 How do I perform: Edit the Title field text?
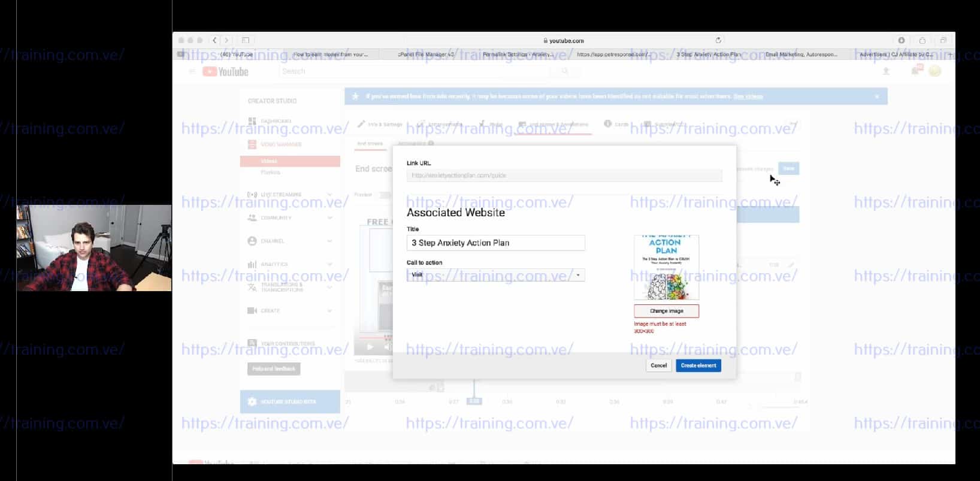(x=495, y=243)
